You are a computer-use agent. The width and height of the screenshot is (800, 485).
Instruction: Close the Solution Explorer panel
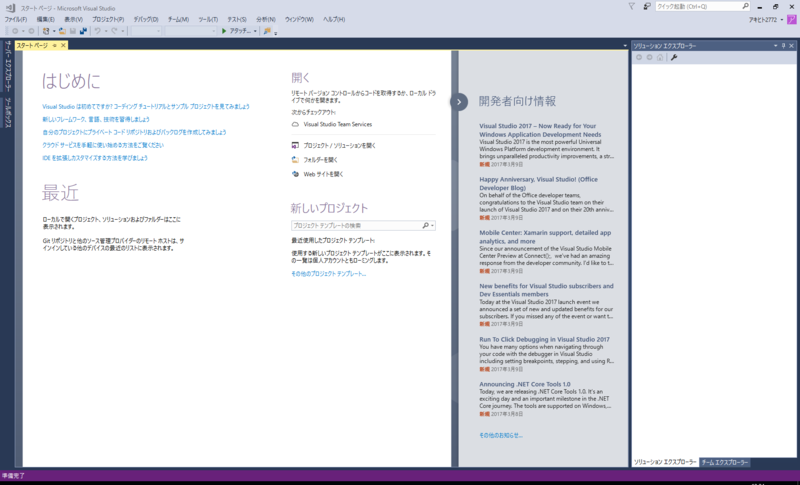[792, 46]
